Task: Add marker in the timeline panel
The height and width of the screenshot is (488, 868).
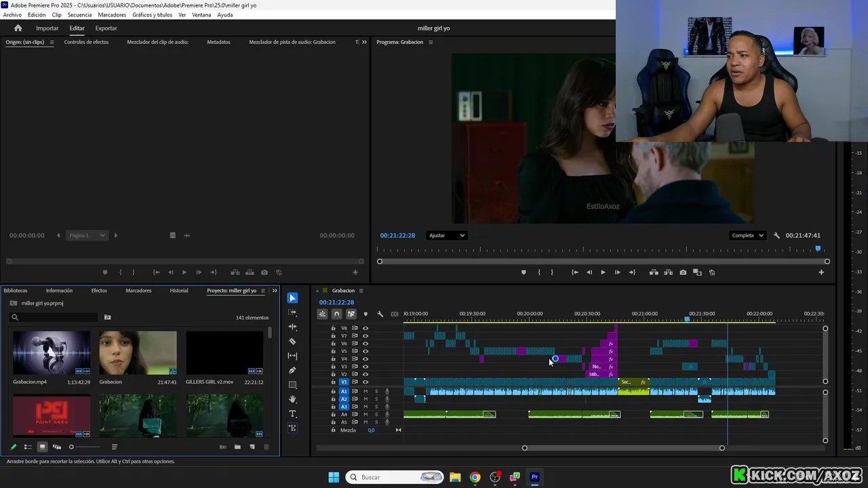Action: [366, 314]
